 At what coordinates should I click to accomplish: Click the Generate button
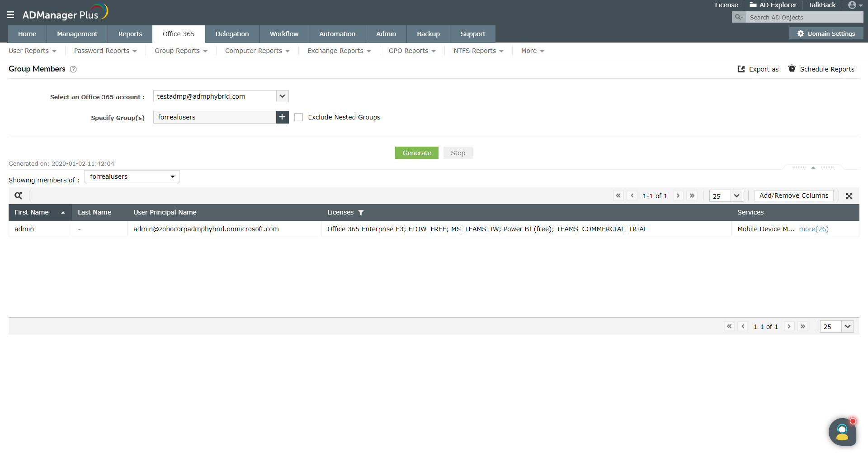[x=417, y=153]
